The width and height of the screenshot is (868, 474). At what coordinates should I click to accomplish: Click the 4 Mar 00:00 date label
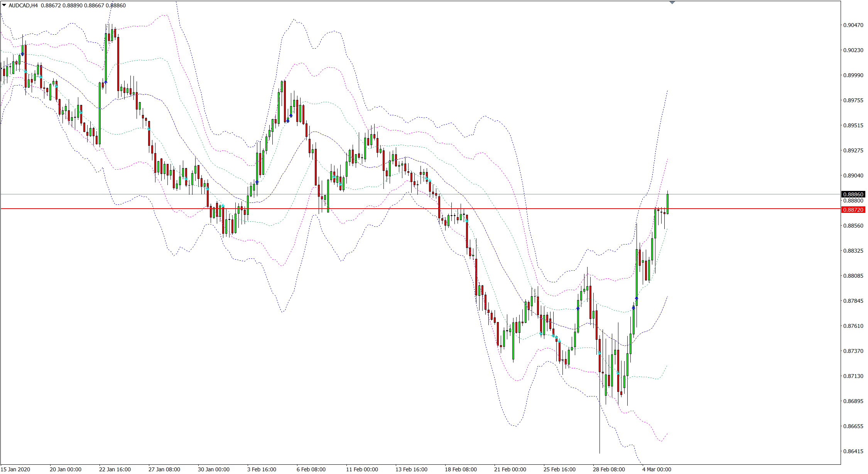click(657, 469)
